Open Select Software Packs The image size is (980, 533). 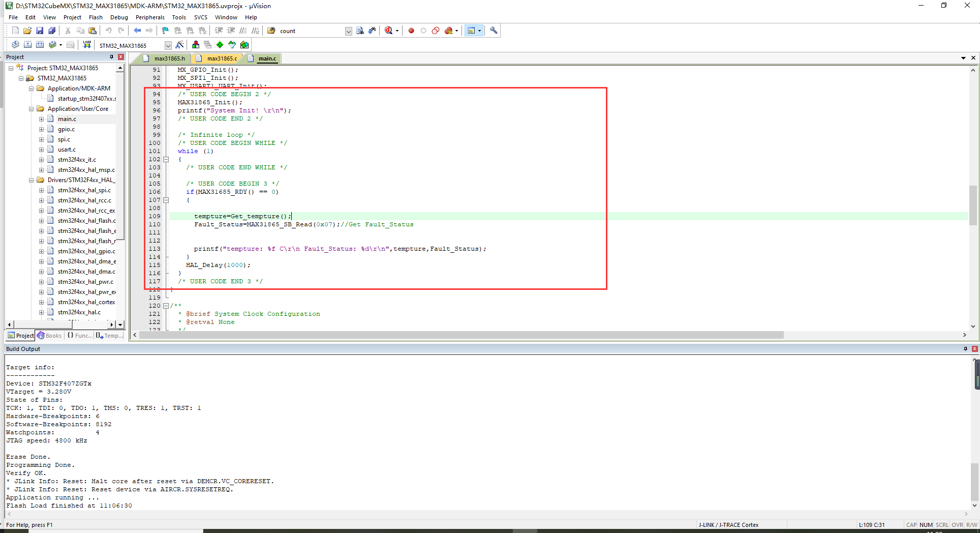click(232, 45)
